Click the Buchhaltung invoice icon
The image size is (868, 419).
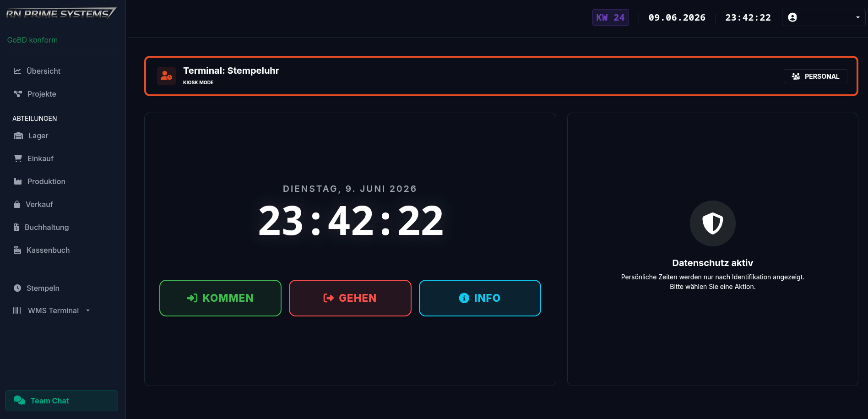(16, 227)
